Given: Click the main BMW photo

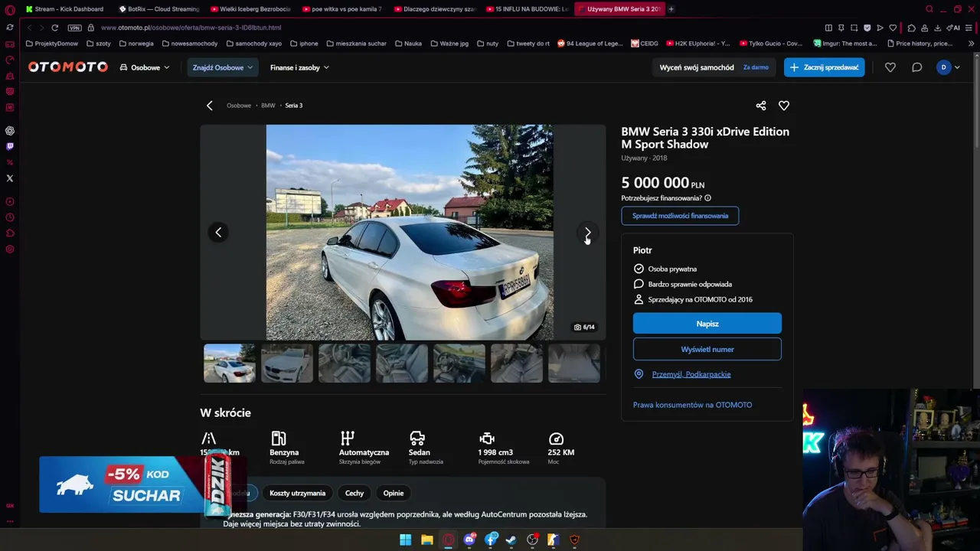Looking at the screenshot, I should [x=410, y=232].
